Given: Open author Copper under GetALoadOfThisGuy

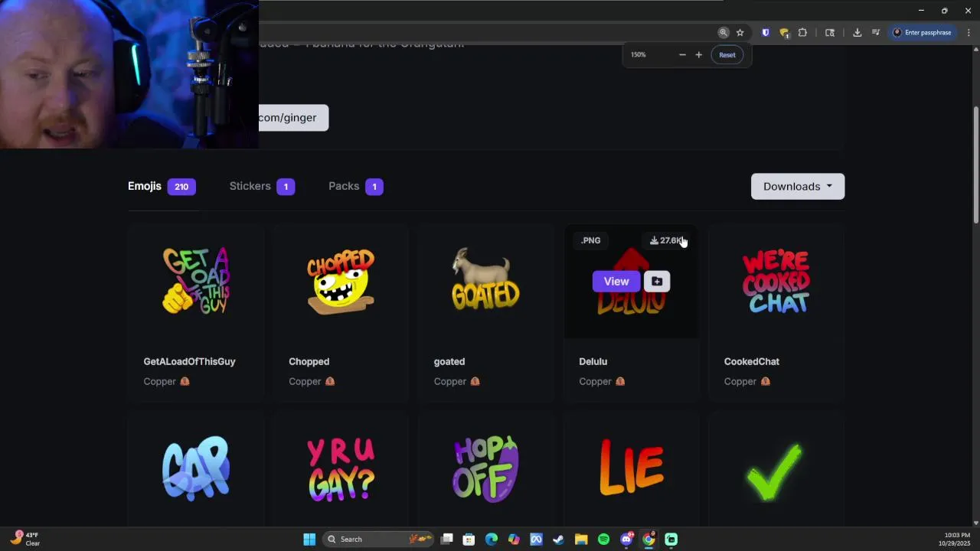Looking at the screenshot, I should tap(166, 381).
